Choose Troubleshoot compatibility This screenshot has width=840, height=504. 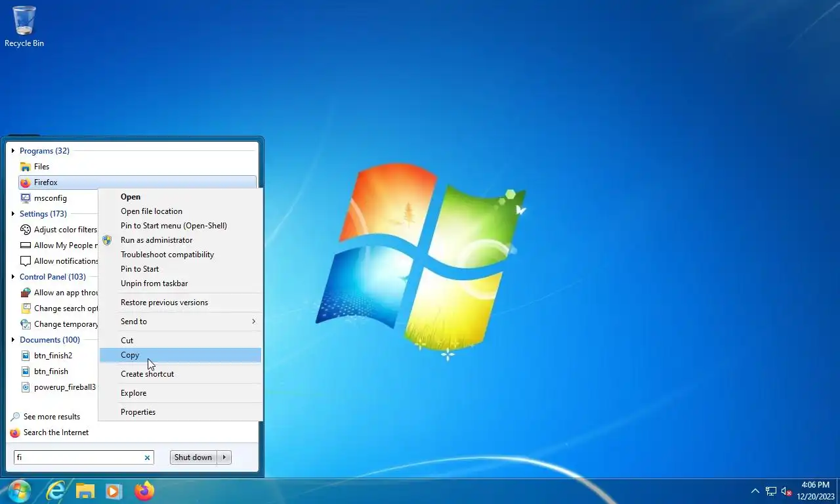[x=180, y=255]
